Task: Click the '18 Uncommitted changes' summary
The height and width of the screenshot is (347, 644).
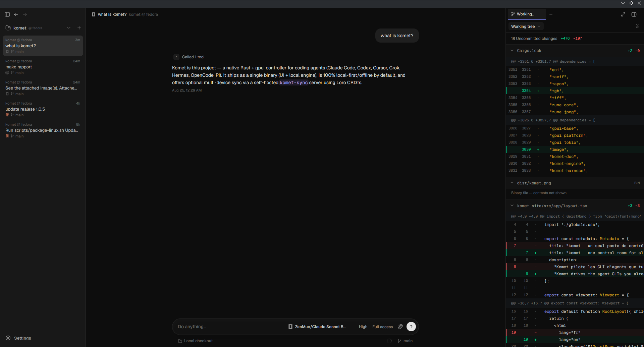Action: coord(534,39)
